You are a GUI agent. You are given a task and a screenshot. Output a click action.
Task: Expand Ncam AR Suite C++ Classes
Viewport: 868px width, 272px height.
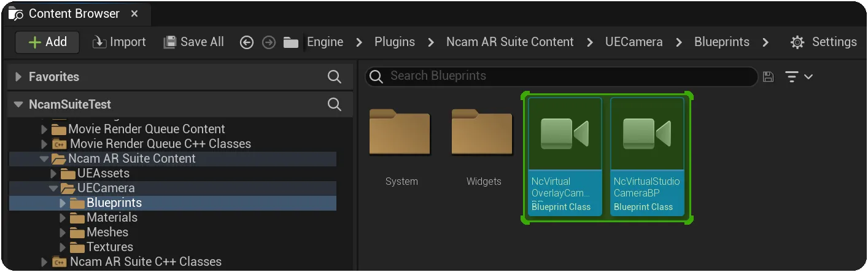(44, 262)
